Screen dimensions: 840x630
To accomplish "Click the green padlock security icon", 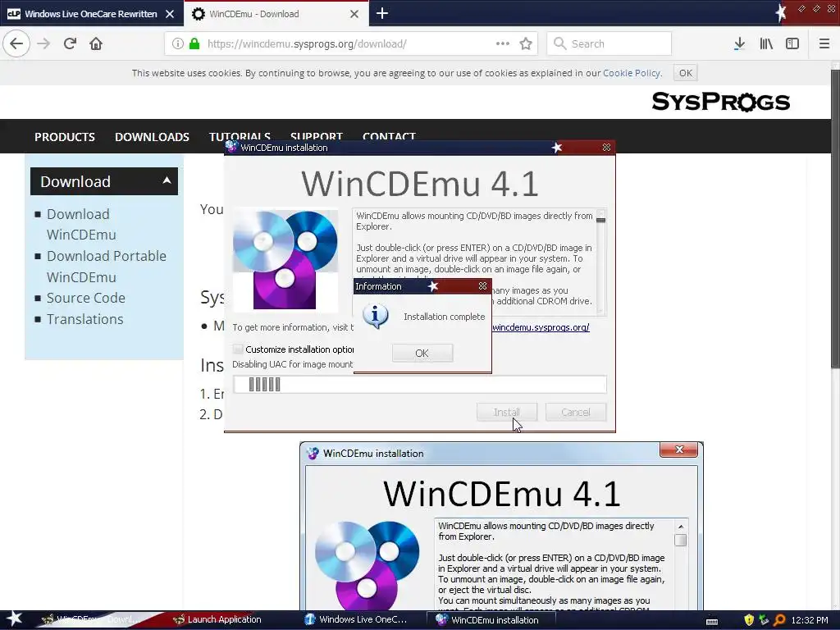I will click(194, 43).
